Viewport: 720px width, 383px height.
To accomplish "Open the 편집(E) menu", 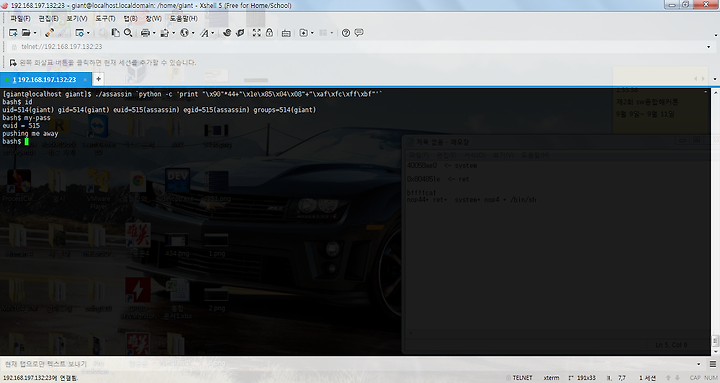I will click(48, 18).
